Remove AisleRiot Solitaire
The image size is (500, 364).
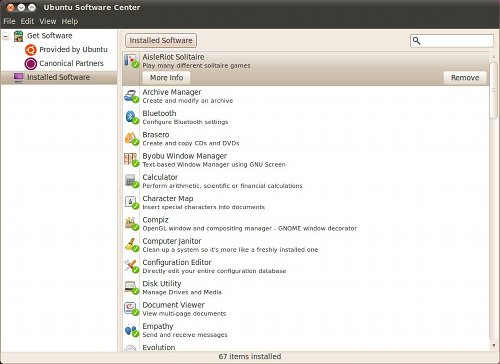465,78
